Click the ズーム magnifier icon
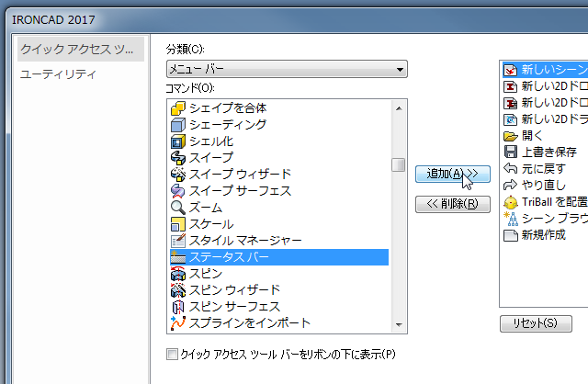This screenshot has width=588, height=384. click(x=178, y=208)
